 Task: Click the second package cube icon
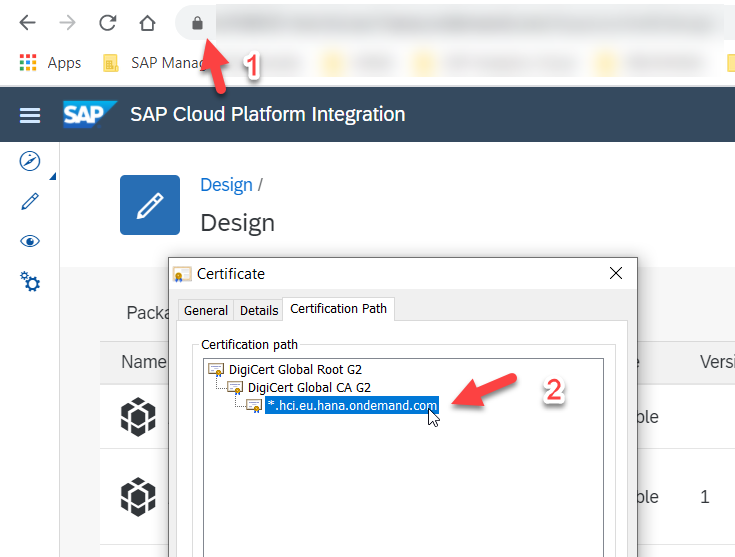coord(138,497)
